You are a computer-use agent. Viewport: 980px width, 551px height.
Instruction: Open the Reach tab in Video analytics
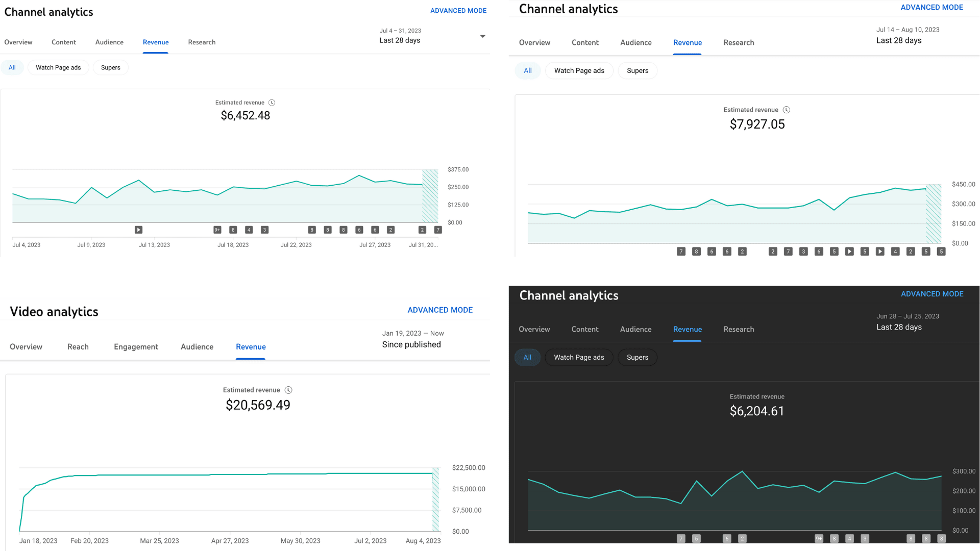point(78,347)
